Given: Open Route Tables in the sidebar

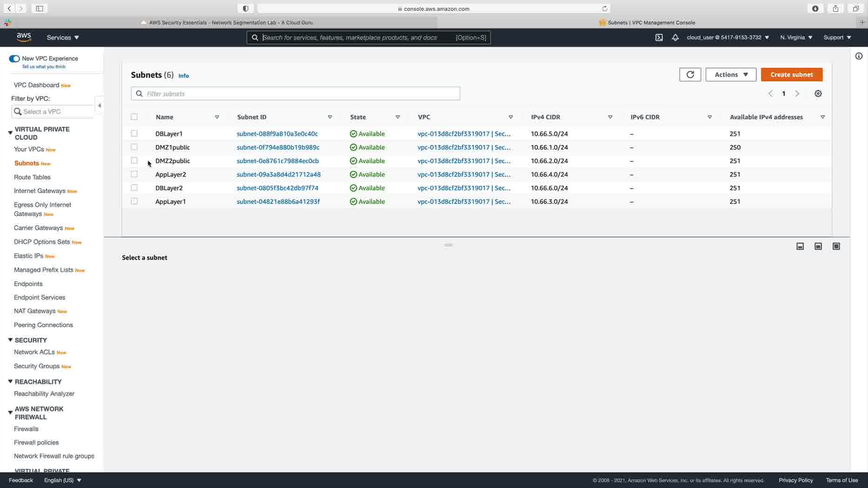Looking at the screenshot, I should tap(32, 177).
